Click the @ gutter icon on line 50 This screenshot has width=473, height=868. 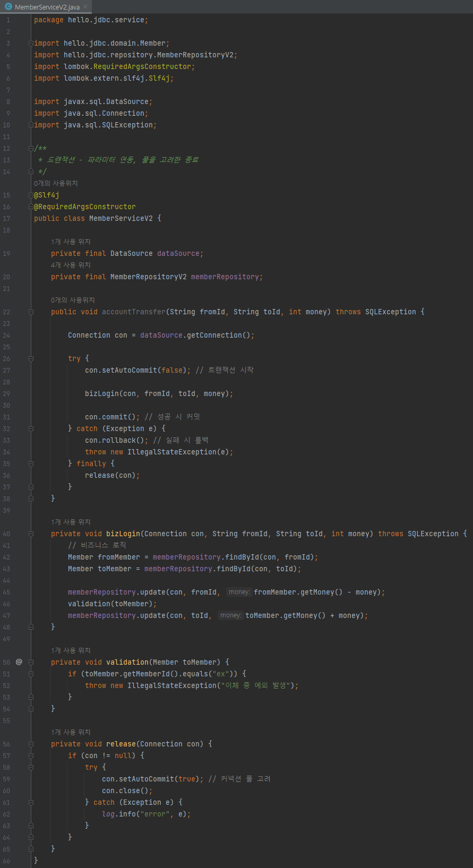pos(19,662)
